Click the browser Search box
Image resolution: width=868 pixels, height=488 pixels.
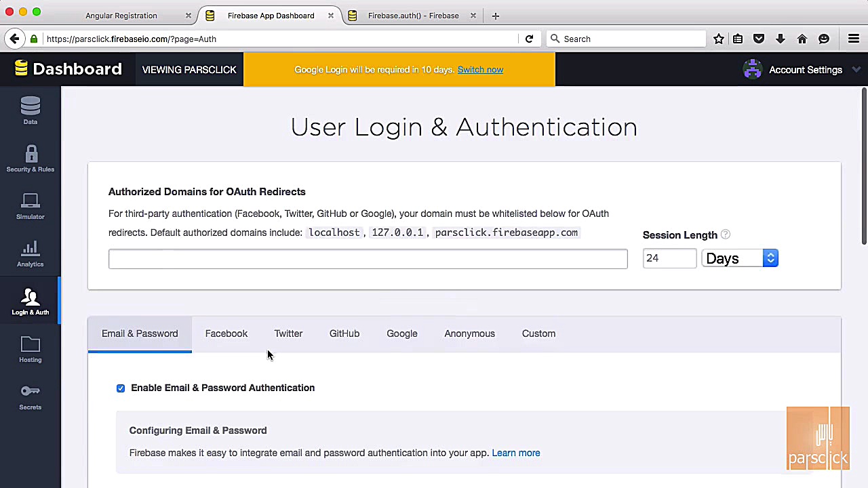click(626, 39)
